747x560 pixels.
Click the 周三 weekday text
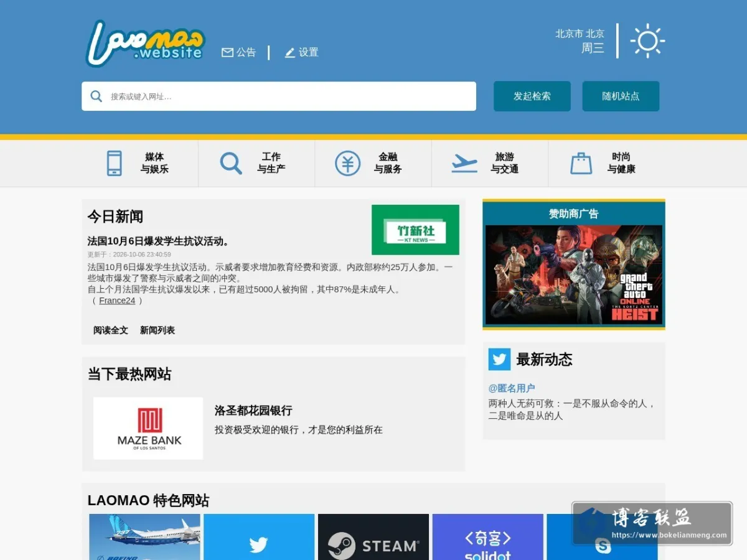coord(593,48)
